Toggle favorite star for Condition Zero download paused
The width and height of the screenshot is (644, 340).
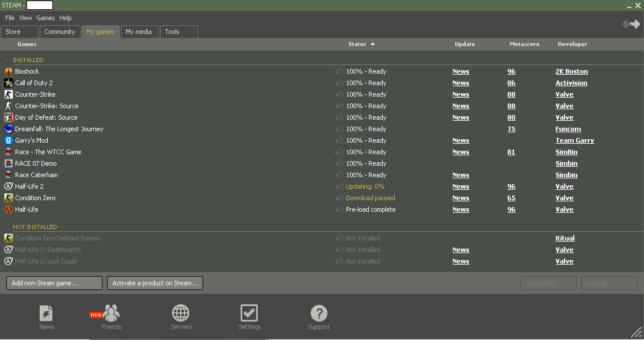pos(339,198)
